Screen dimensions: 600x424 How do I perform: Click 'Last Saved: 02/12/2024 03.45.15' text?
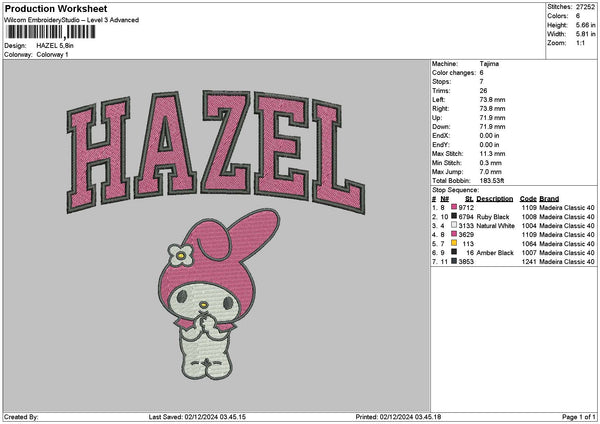click(197, 417)
